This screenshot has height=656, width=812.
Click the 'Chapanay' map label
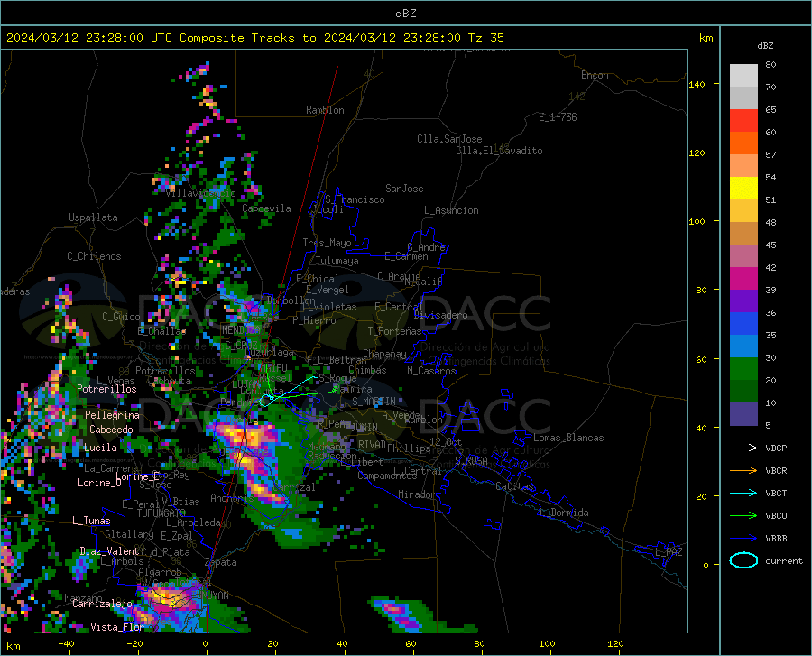384,354
